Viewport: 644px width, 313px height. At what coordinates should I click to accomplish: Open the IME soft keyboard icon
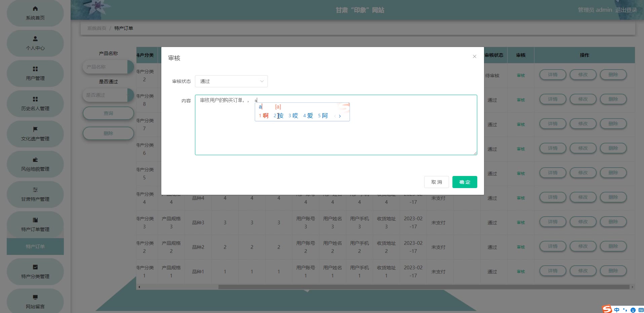click(641, 310)
